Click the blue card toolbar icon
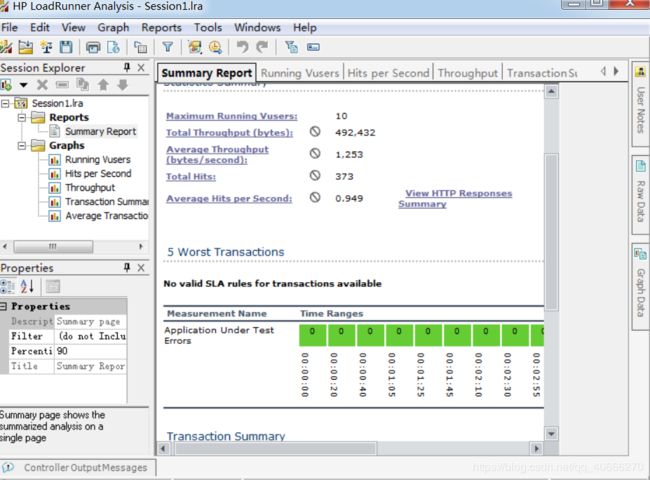Image resolution: width=650 pixels, height=480 pixels. coord(313,47)
